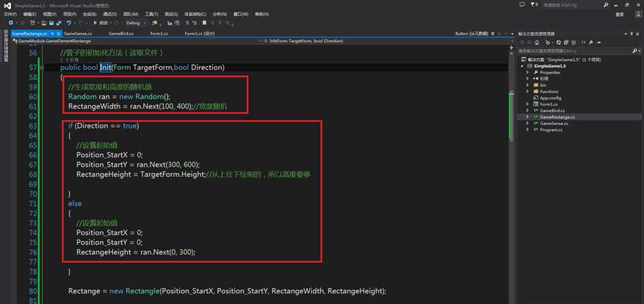Switch to the GameSense.cs tab

78,33
